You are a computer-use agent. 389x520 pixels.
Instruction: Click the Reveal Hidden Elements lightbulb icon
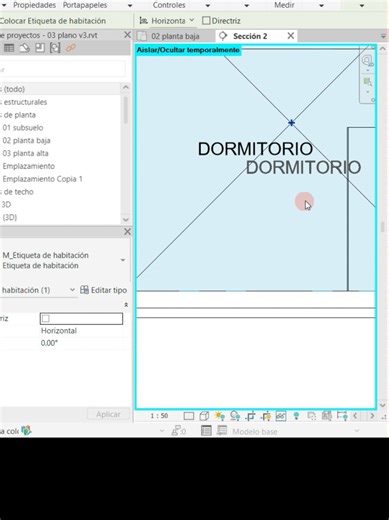click(296, 416)
